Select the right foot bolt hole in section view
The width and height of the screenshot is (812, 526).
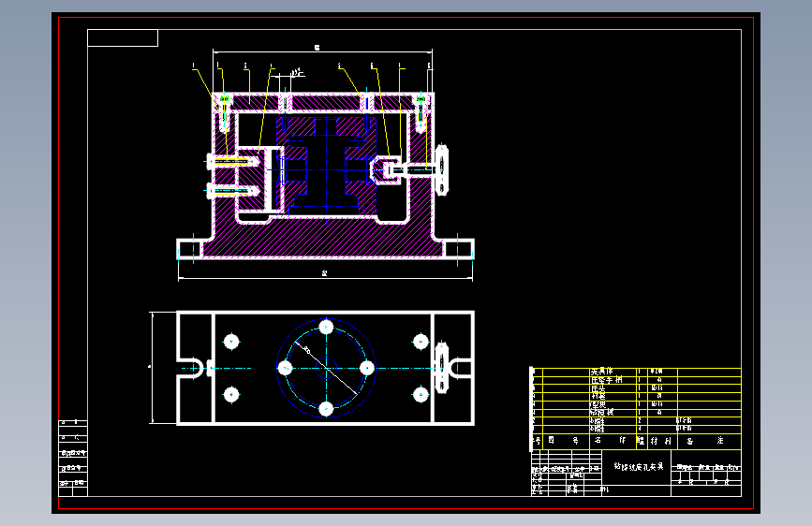(x=458, y=249)
